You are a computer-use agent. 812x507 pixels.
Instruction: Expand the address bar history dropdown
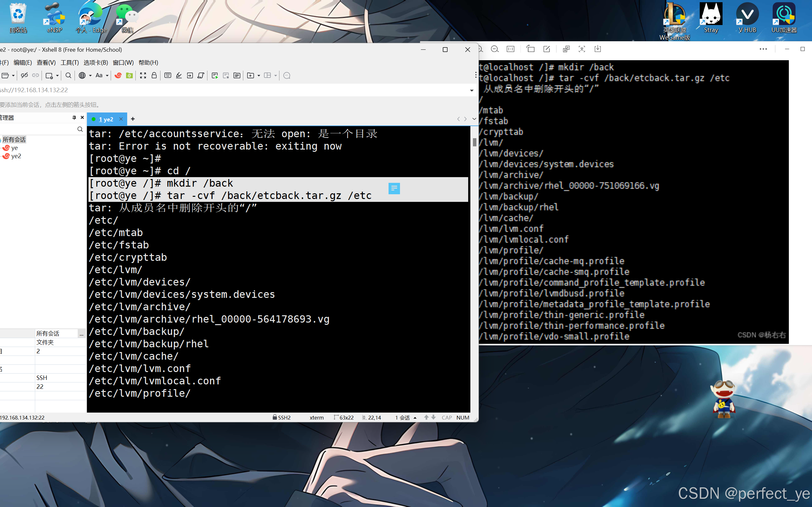pyautogui.click(x=471, y=90)
